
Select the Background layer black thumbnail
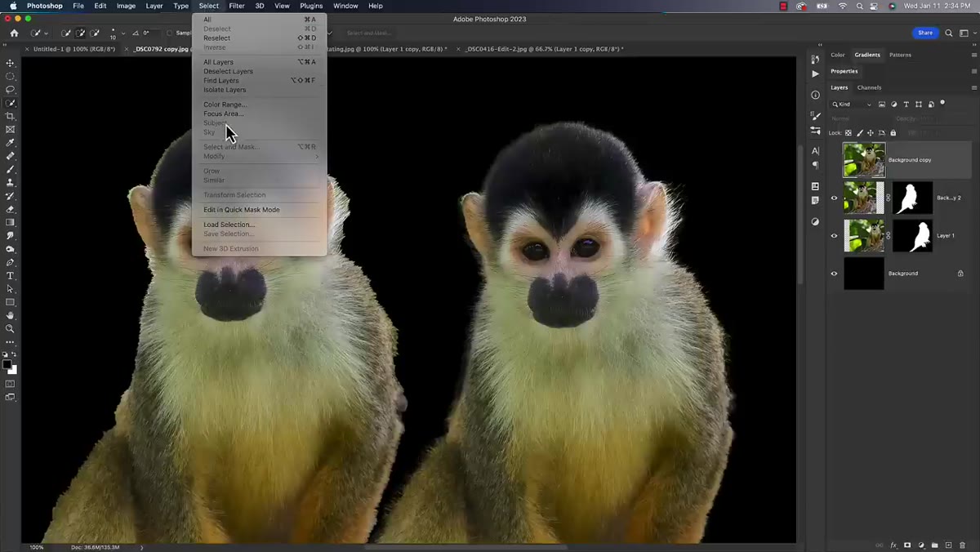coord(864,274)
